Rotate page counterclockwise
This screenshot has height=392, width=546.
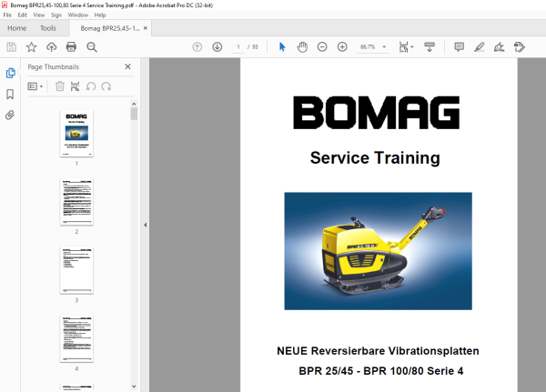click(x=91, y=86)
